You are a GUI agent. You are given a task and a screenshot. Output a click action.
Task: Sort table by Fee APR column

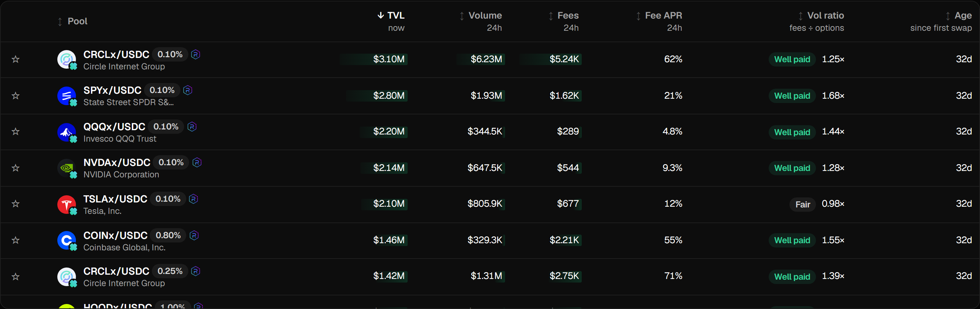[659, 16]
